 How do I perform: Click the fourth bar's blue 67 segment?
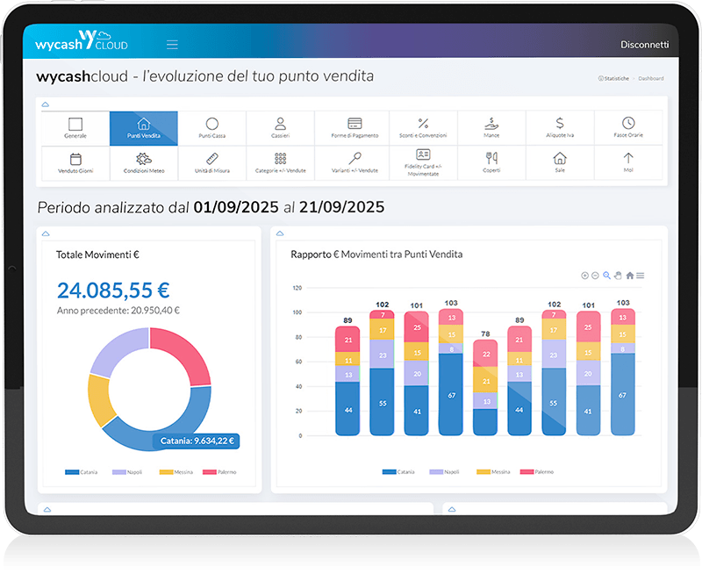point(451,395)
